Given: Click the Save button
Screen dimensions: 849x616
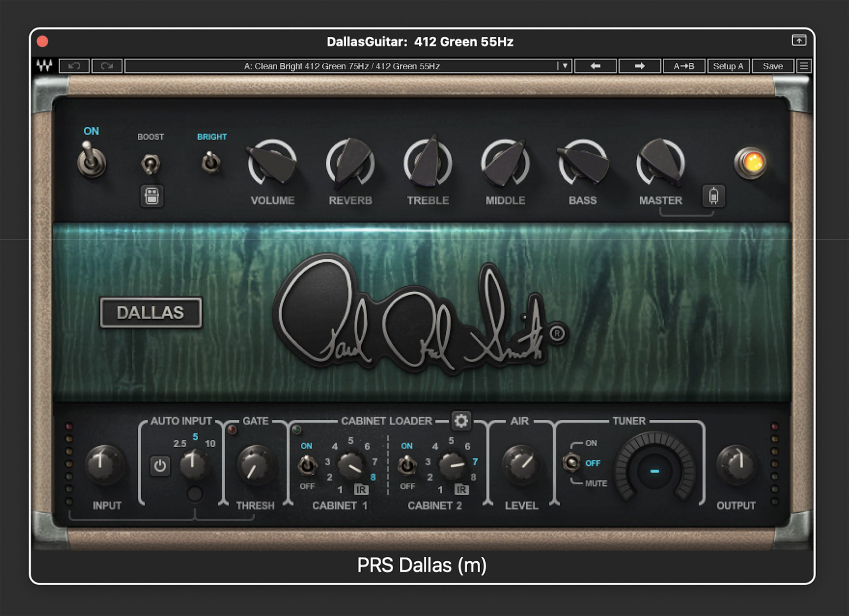Looking at the screenshot, I should pos(773,66).
